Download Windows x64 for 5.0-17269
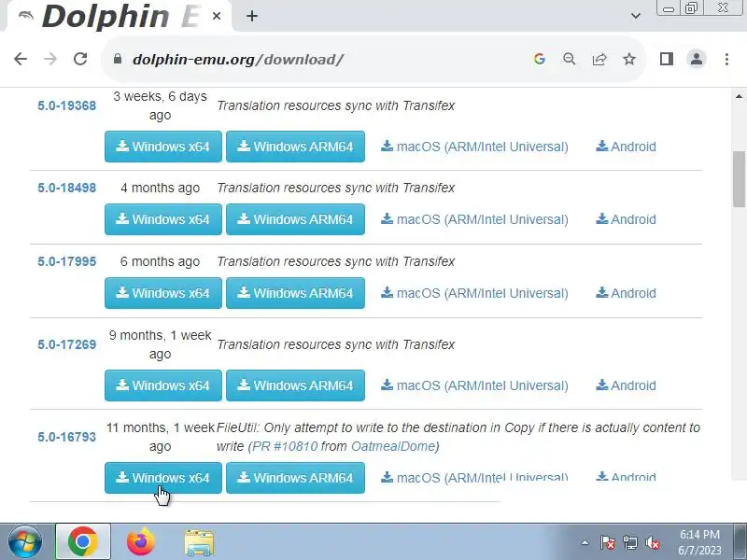 pyautogui.click(x=163, y=385)
